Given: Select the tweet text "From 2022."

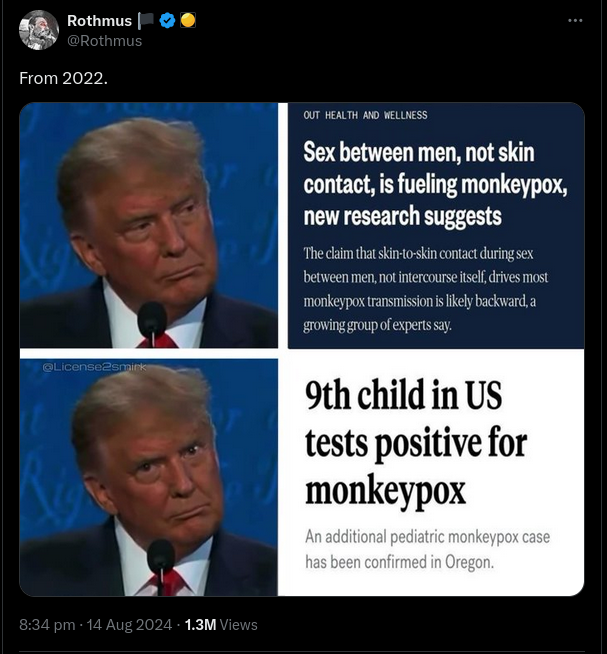Looking at the screenshot, I should click(x=63, y=78).
